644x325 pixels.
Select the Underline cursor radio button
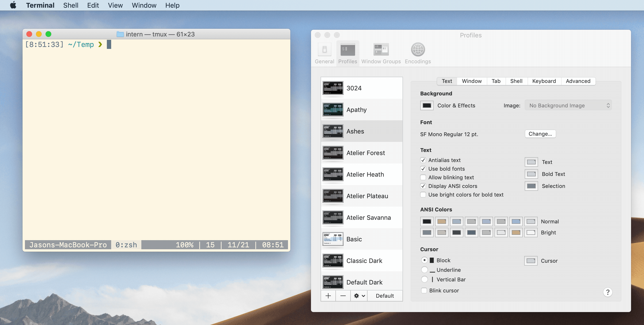424,269
